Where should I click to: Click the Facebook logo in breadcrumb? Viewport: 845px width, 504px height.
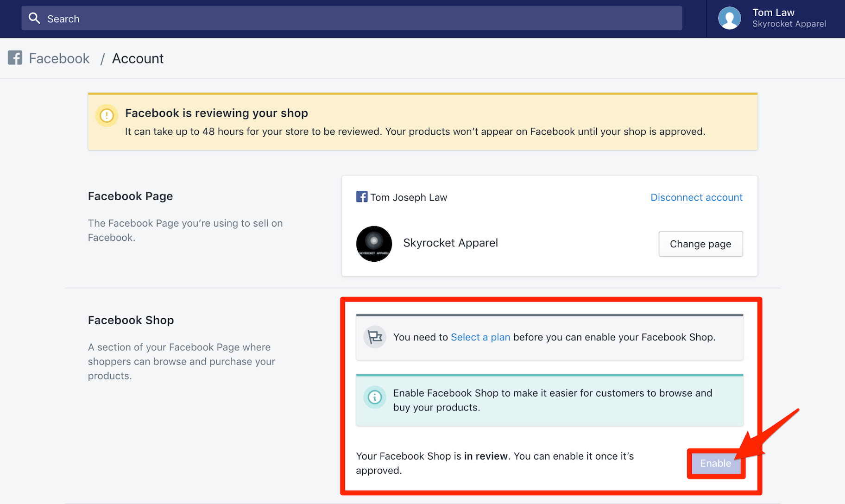pyautogui.click(x=15, y=58)
